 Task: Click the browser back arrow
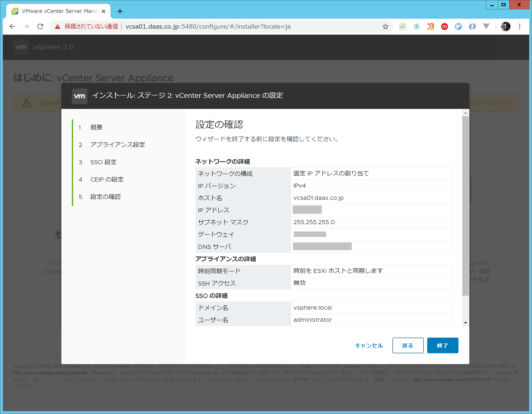12,26
